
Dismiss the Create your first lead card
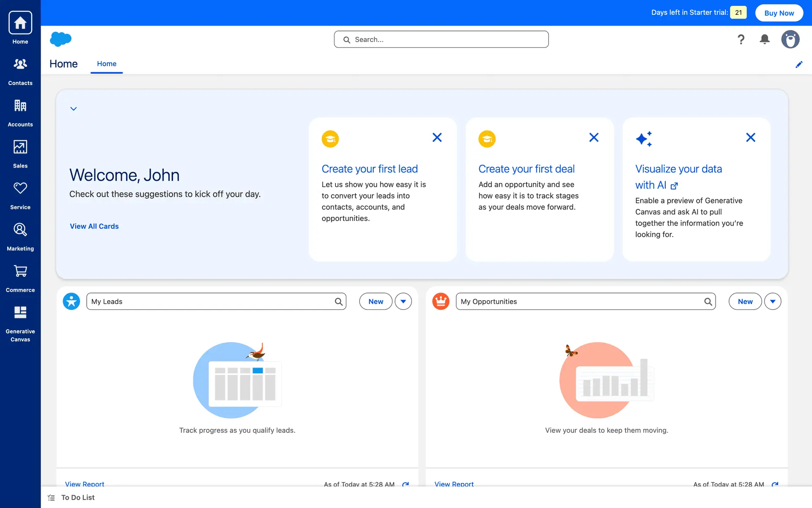coord(437,138)
